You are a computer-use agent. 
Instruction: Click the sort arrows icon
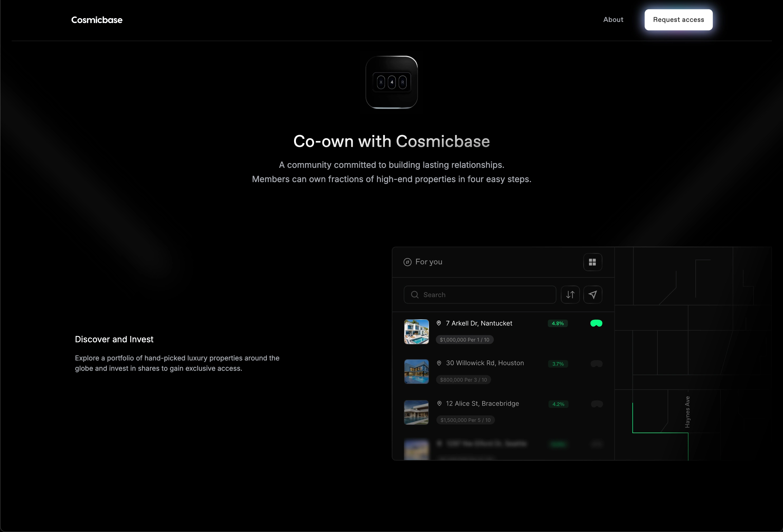[x=570, y=294]
